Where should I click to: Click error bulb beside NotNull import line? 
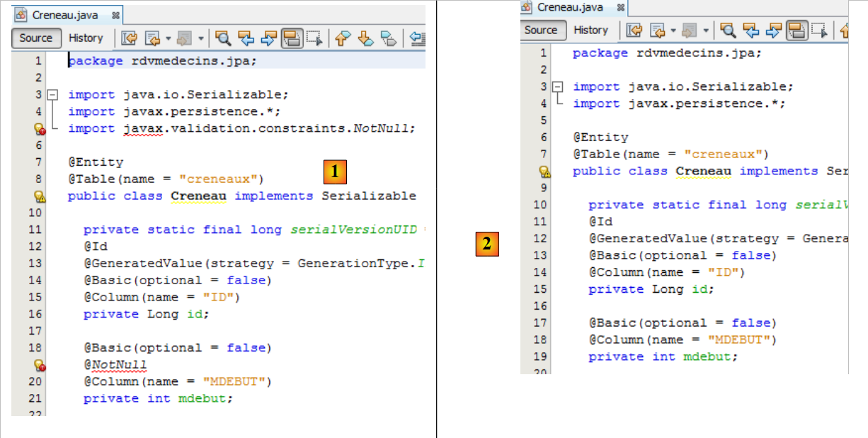tap(40, 129)
